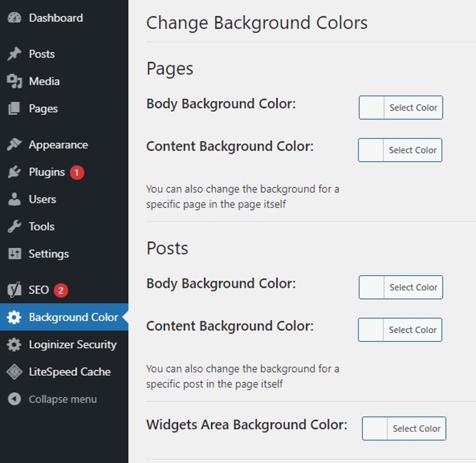Click the Plugins plug icon
The height and width of the screenshot is (463, 476).
(x=14, y=172)
